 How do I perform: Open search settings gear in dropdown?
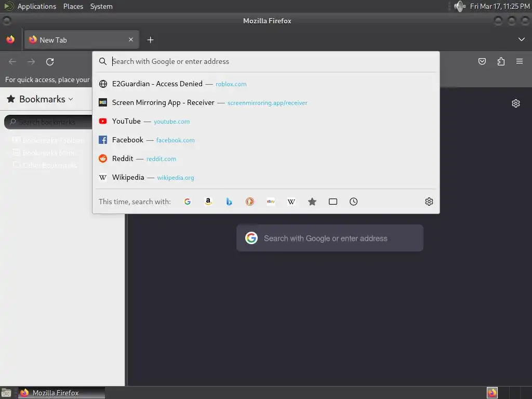click(429, 202)
